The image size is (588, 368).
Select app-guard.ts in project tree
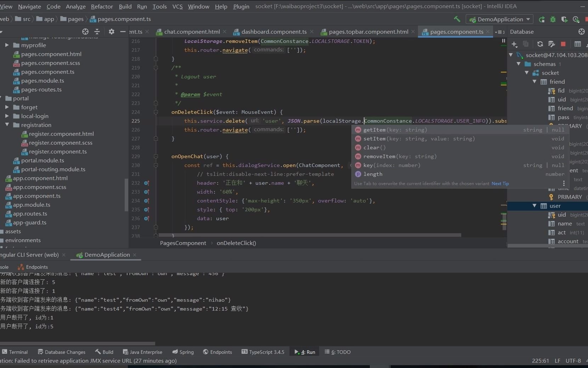click(29, 222)
